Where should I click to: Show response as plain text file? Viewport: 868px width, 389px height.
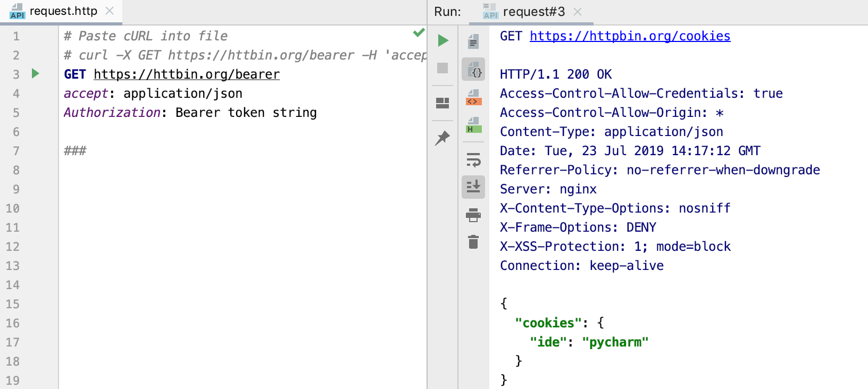pyautogui.click(x=473, y=41)
